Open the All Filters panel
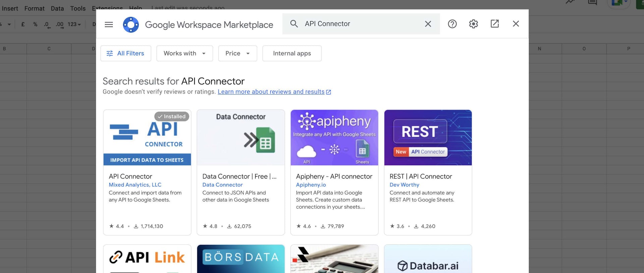This screenshot has width=644, height=273. click(x=125, y=53)
